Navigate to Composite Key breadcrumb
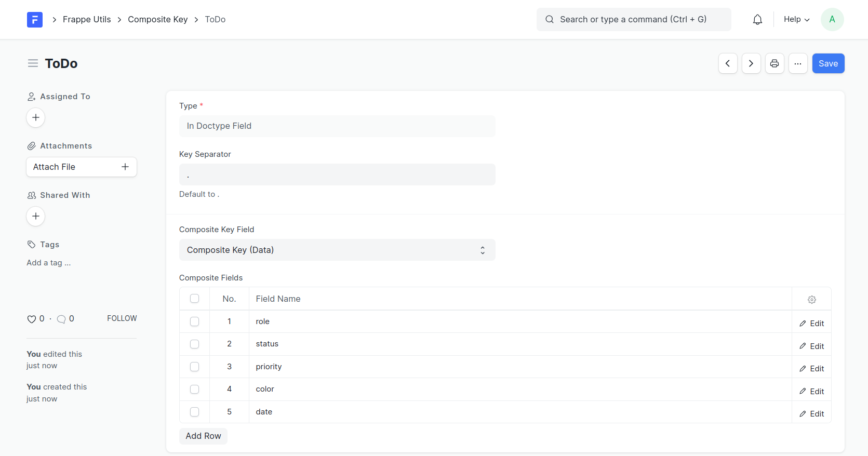The image size is (868, 456). click(157, 20)
